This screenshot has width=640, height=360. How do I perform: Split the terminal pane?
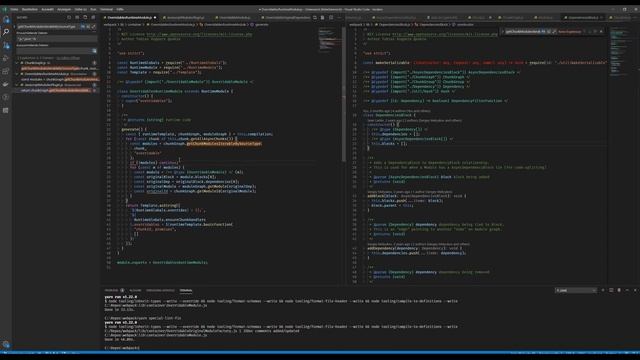coord(611,290)
